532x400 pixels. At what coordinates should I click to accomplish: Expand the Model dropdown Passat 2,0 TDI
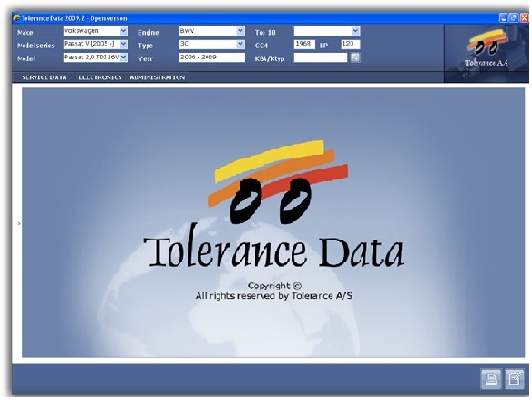pyautogui.click(x=96, y=57)
